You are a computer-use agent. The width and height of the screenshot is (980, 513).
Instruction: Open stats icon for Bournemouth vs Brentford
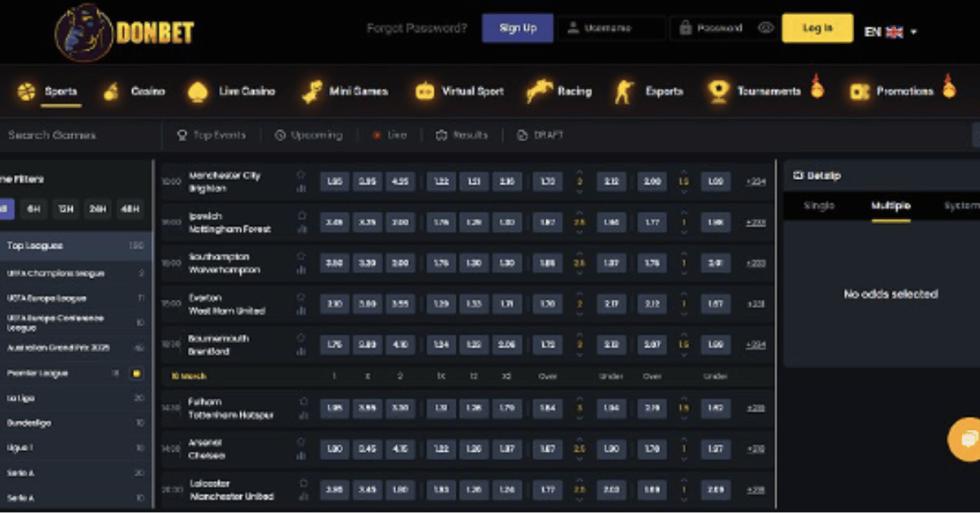[x=301, y=352]
